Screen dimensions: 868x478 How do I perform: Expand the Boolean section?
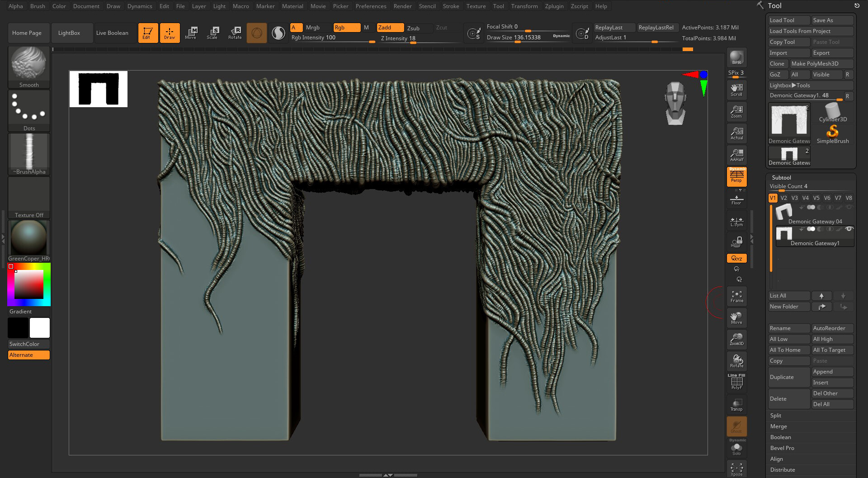click(x=780, y=437)
